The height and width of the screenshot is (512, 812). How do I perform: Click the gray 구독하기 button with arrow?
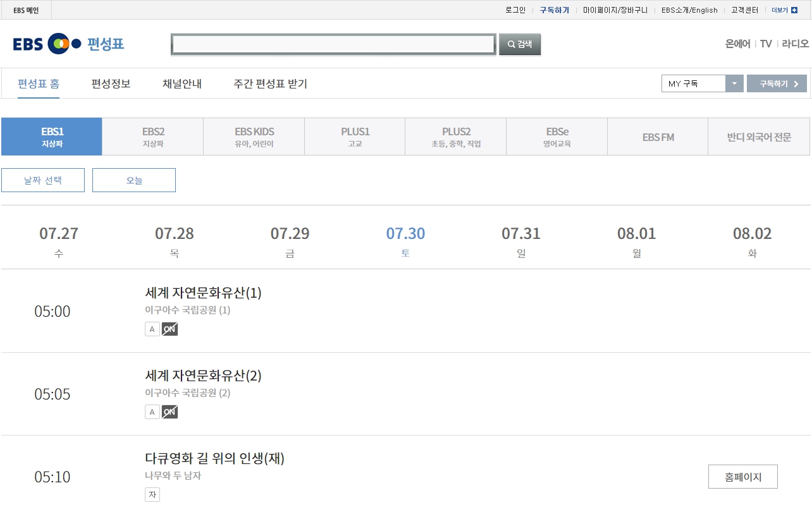pos(777,83)
